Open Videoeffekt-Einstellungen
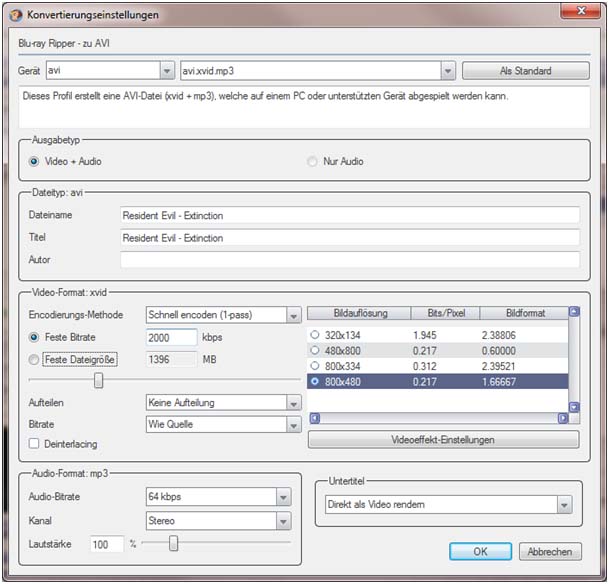Image resolution: width=609 pixels, height=584 pixels. (x=442, y=440)
